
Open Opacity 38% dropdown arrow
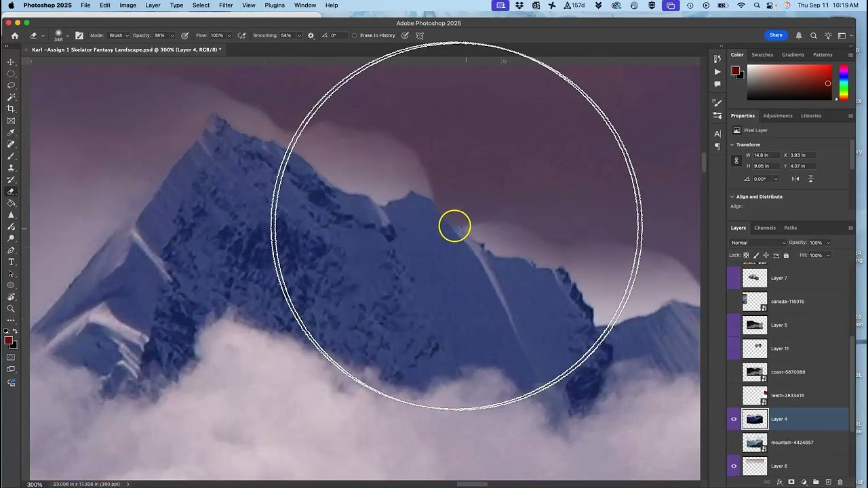pos(171,35)
